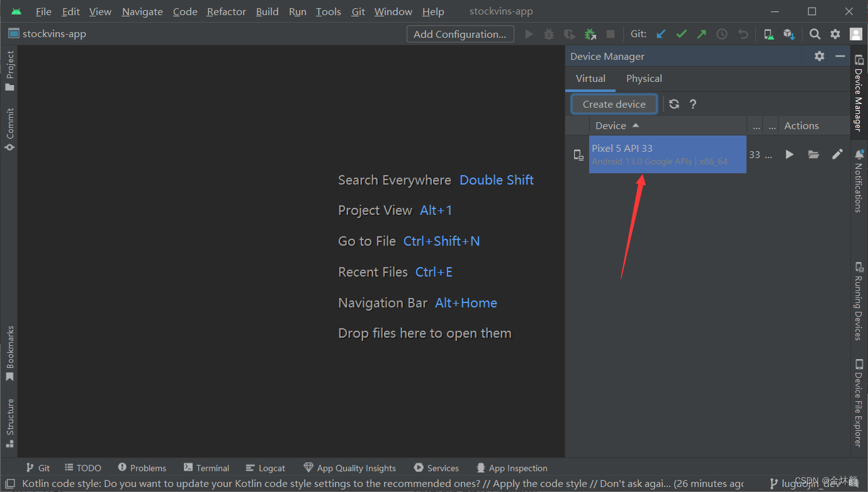This screenshot has height=492, width=868.
Task: Open the Help menu
Action: [433, 11]
